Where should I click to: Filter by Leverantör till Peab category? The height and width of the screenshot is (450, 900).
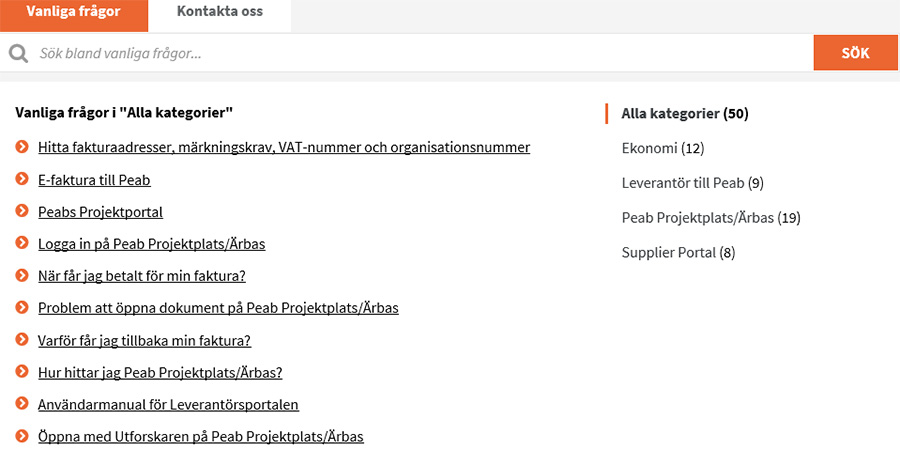click(x=692, y=183)
